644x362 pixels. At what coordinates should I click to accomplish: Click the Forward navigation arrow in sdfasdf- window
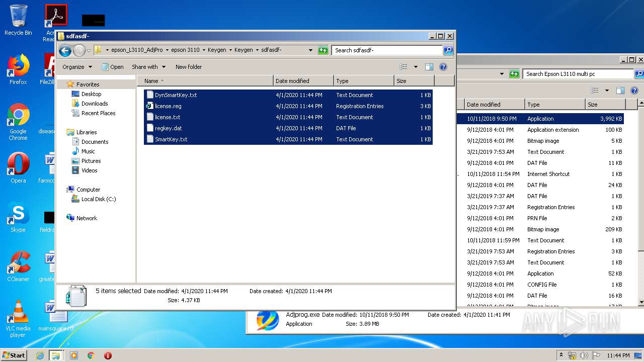point(79,50)
